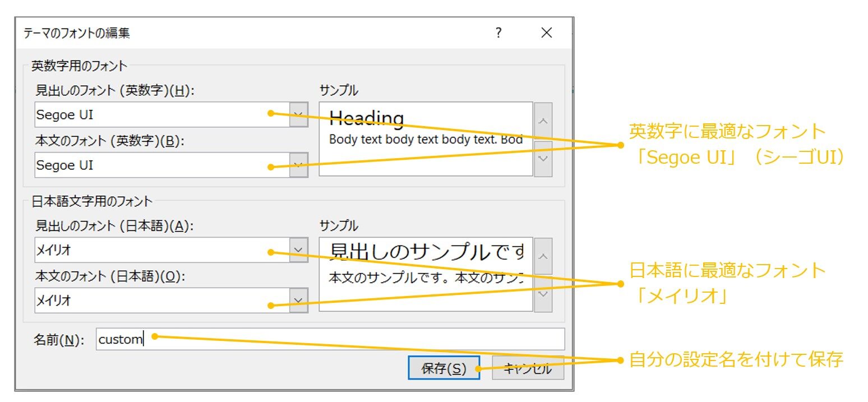Viewport: 868px width, 402px height.
Task: Click the Help question mark icon
Action: [497, 33]
